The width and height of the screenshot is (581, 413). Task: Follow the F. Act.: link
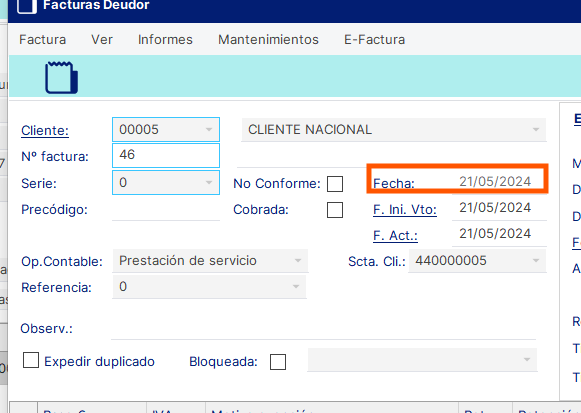click(x=395, y=236)
